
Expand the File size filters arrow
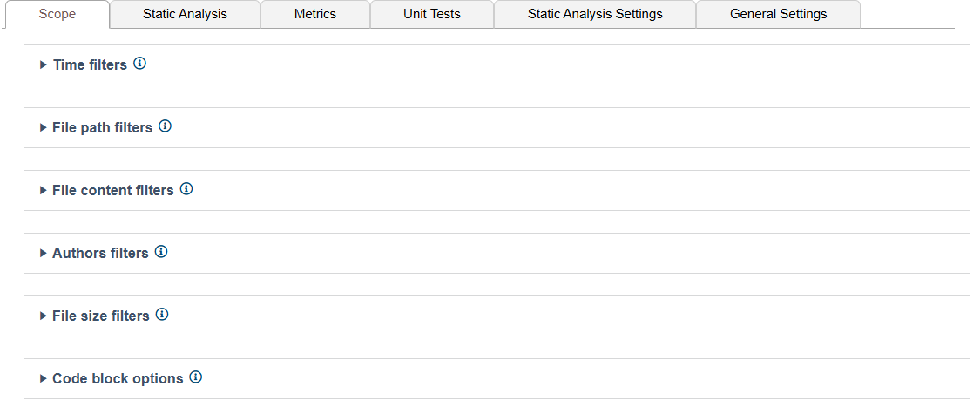pyautogui.click(x=44, y=316)
